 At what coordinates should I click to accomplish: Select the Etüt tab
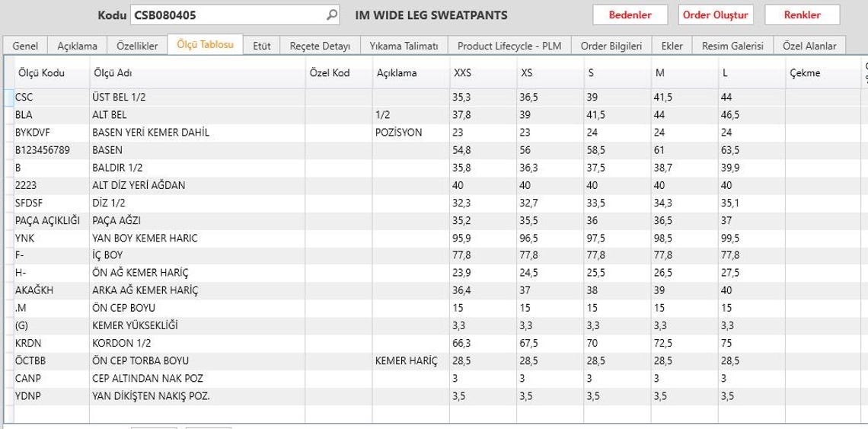262,46
